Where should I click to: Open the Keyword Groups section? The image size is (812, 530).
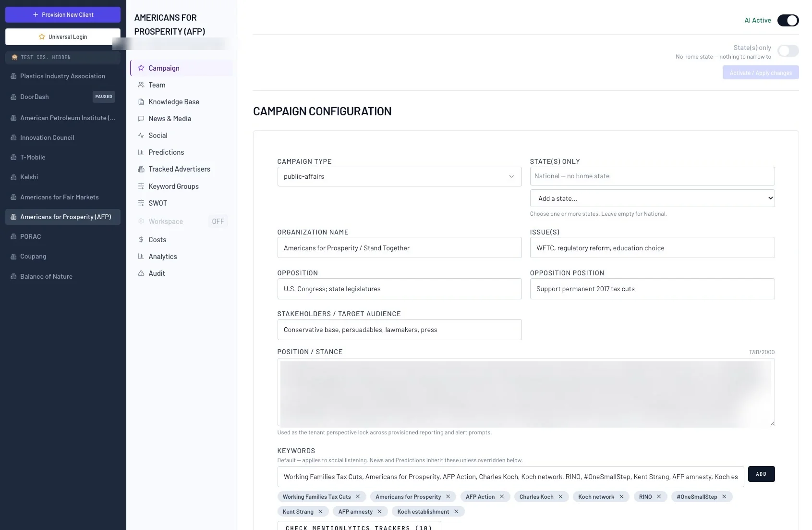pos(182,186)
